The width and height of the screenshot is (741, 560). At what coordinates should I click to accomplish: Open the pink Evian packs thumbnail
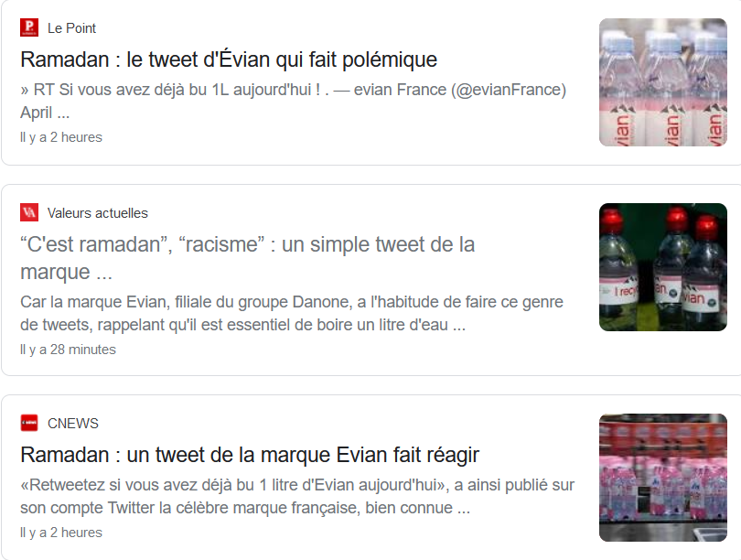tap(663, 478)
